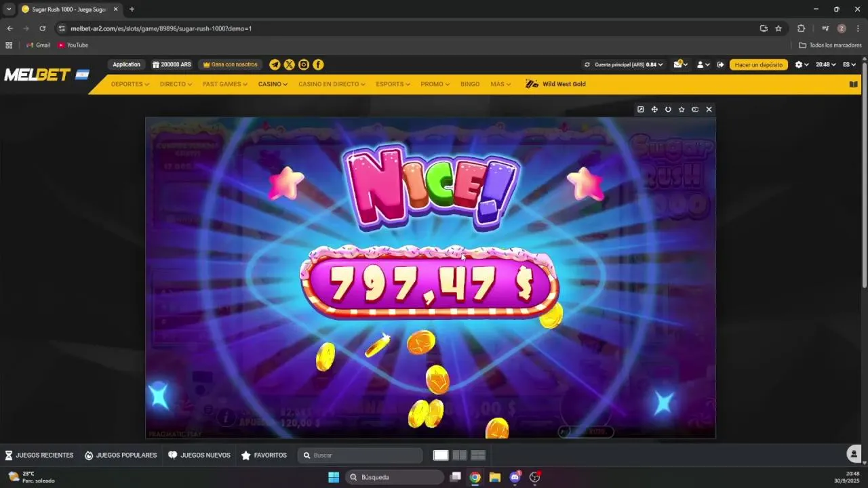Bookmark page with star icon
This screenshot has width=868, height=488.
click(778, 28)
